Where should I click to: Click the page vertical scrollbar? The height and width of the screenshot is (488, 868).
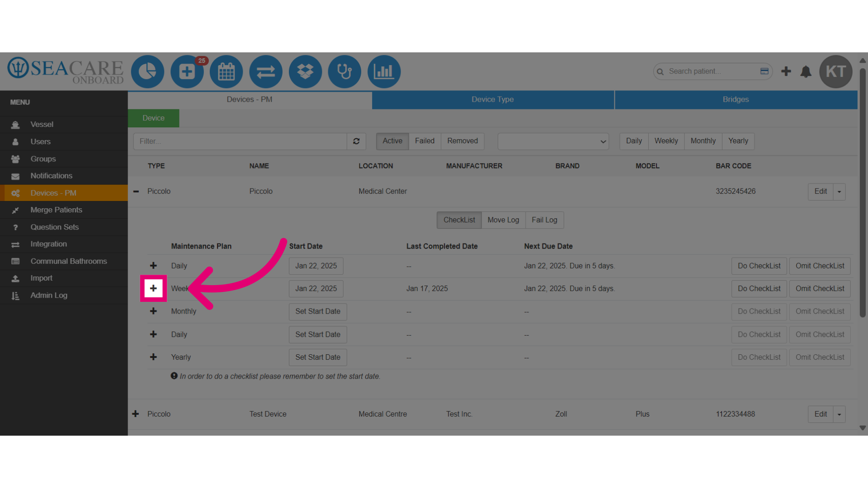coord(863,192)
